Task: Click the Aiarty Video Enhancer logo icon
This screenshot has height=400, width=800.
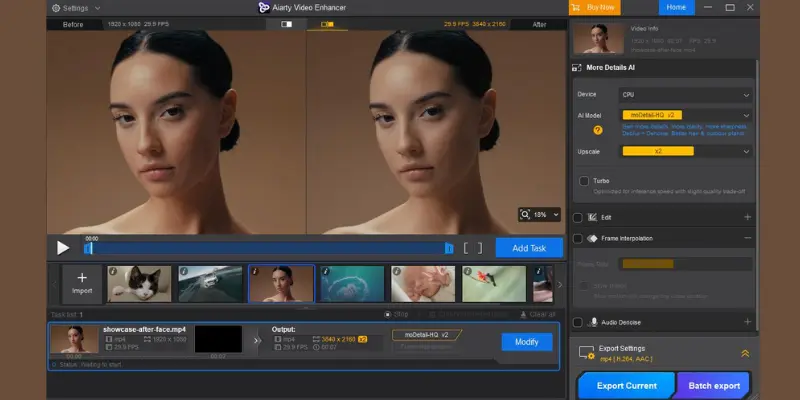Action: 263,7
